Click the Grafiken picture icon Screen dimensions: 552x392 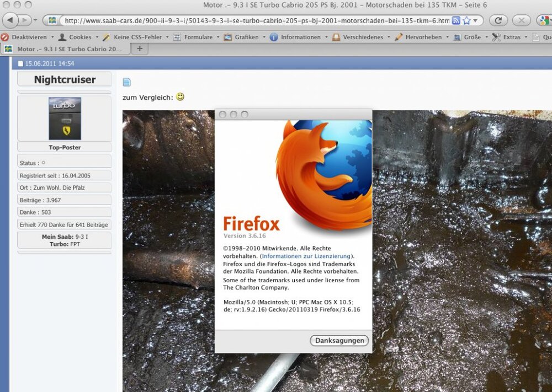[x=228, y=37]
